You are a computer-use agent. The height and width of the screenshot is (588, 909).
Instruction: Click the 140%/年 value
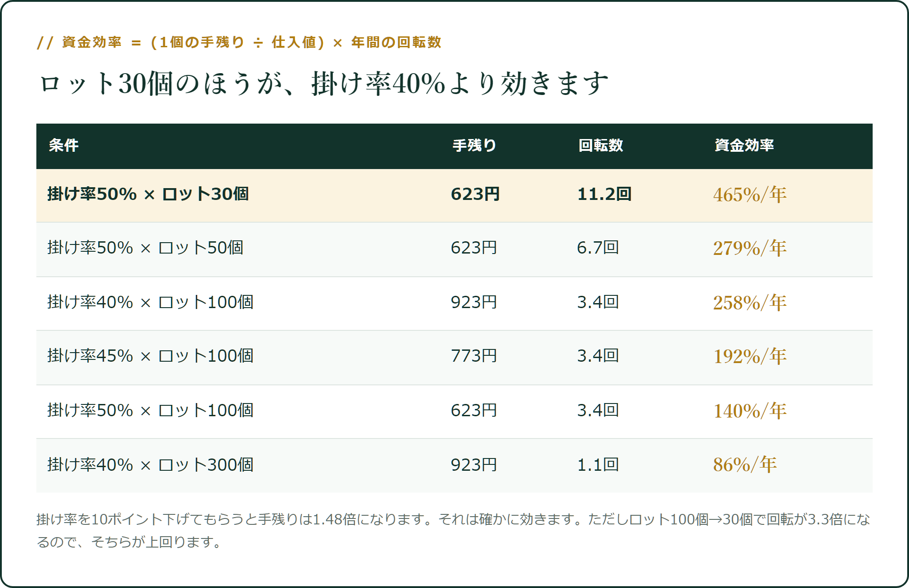[x=749, y=411]
